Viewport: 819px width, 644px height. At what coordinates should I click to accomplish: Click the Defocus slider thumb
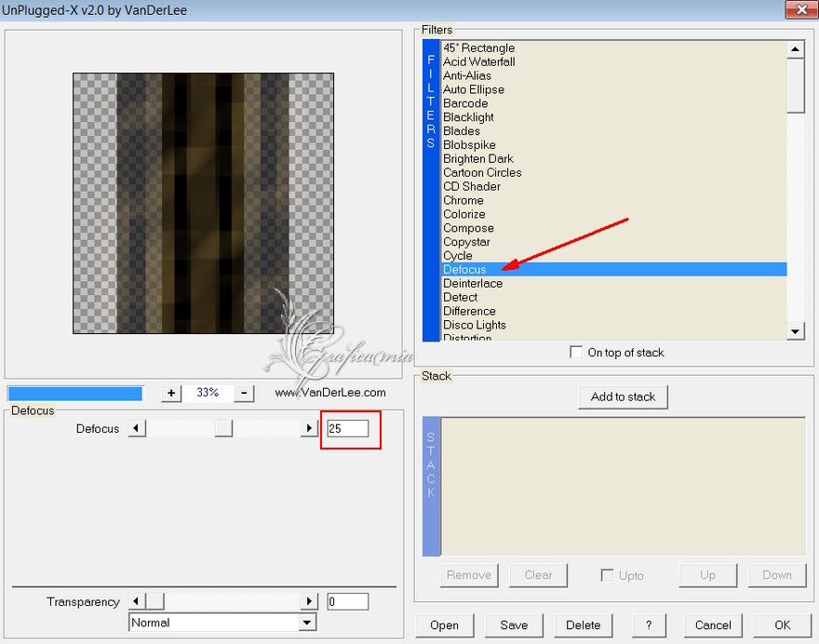point(223,428)
